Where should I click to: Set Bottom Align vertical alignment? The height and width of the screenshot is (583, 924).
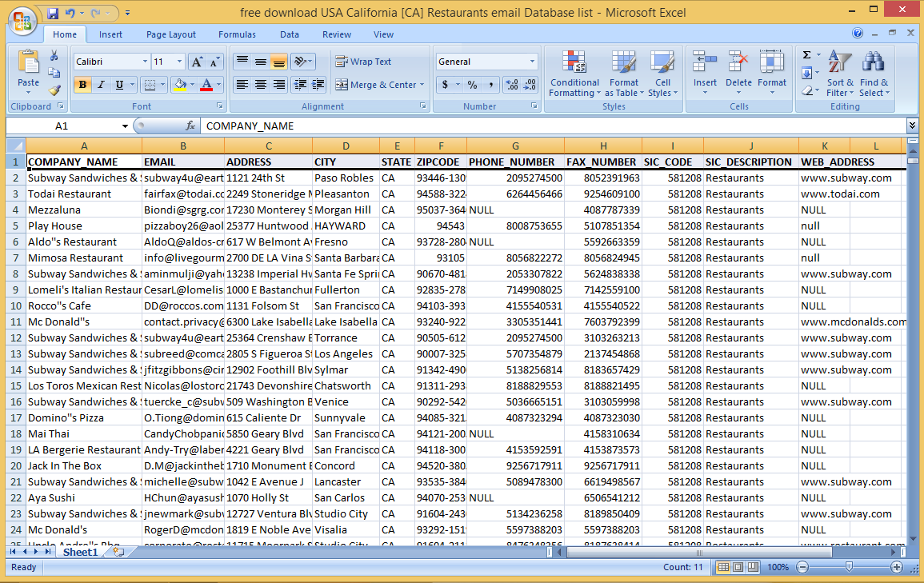coord(279,62)
